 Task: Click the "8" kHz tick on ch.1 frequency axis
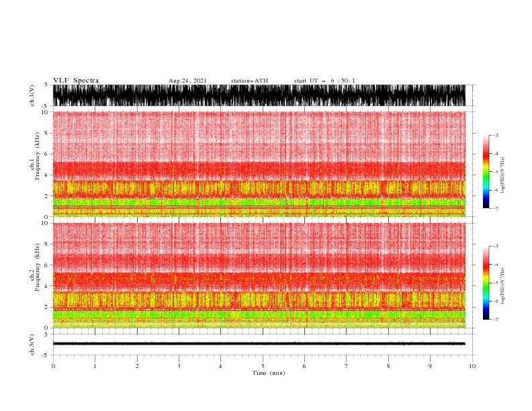pyautogui.click(x=46, y=133)
